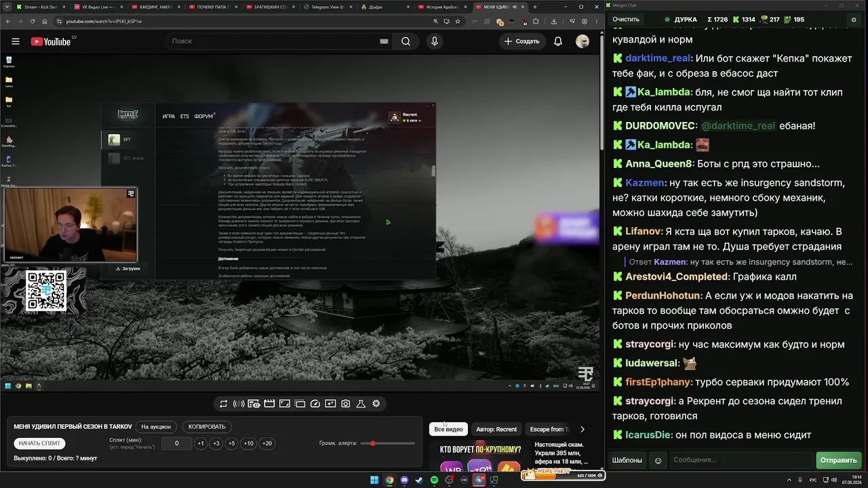Click the На аукцион button
This screenshot has width=868, height=488.
(x=156, y=427)
